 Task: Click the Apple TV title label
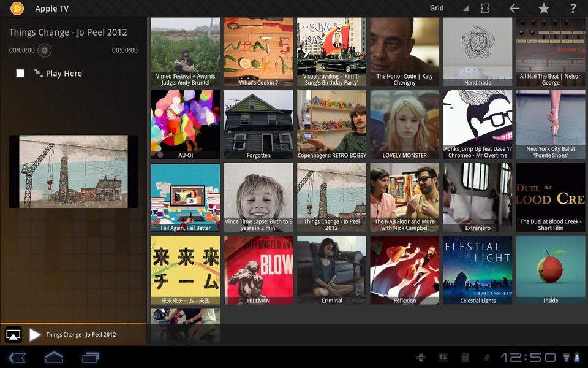pos(51,9)
